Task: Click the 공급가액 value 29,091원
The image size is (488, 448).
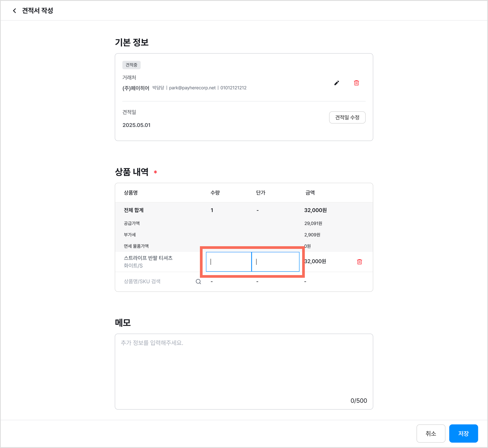Action: pos(313,223)
